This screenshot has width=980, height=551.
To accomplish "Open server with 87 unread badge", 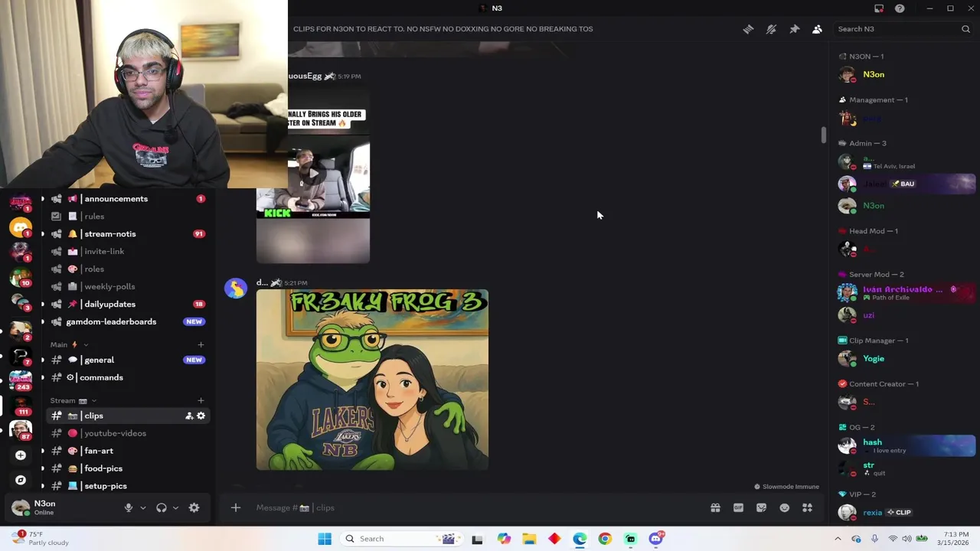I will point(21,430).
